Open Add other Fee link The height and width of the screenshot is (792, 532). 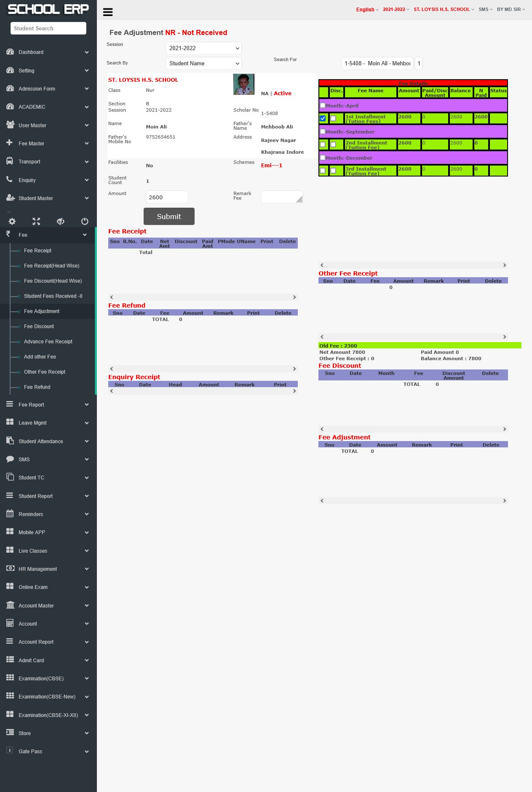pos(40,356)
